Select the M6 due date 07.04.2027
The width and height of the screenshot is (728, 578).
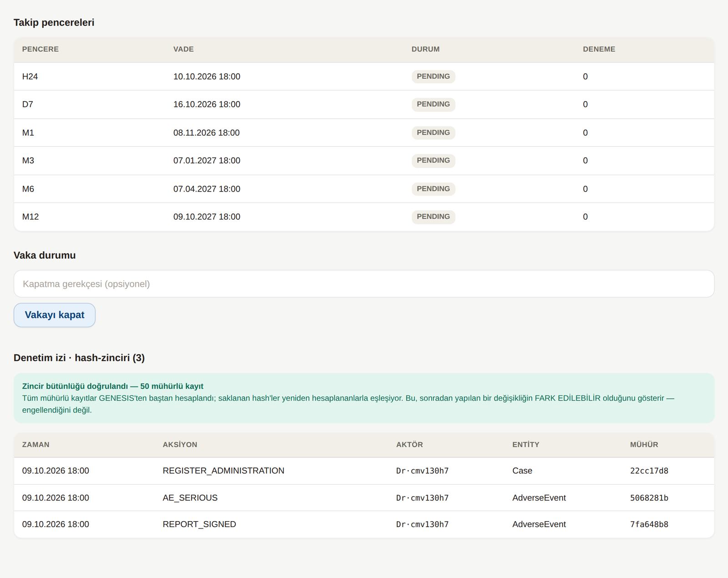(x=207, y=189)
